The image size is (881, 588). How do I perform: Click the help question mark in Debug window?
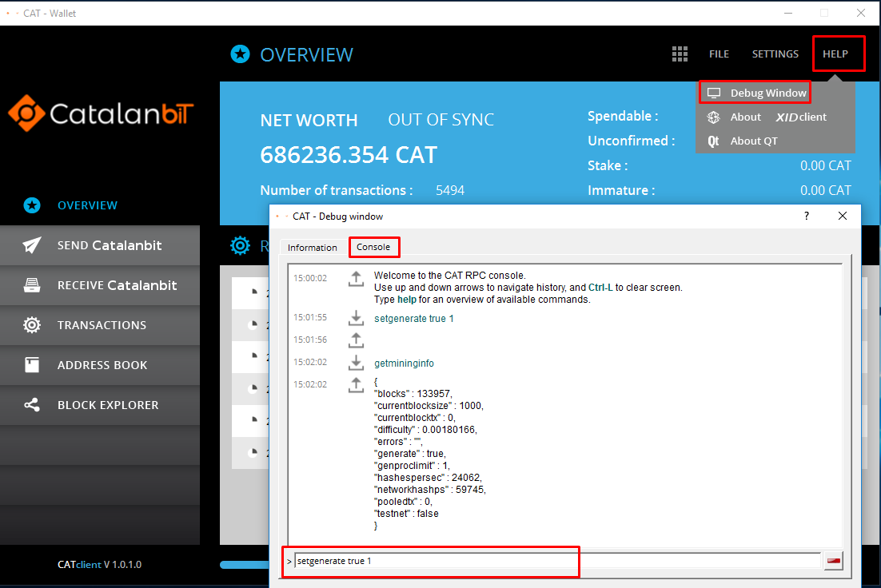coord(807,216)
